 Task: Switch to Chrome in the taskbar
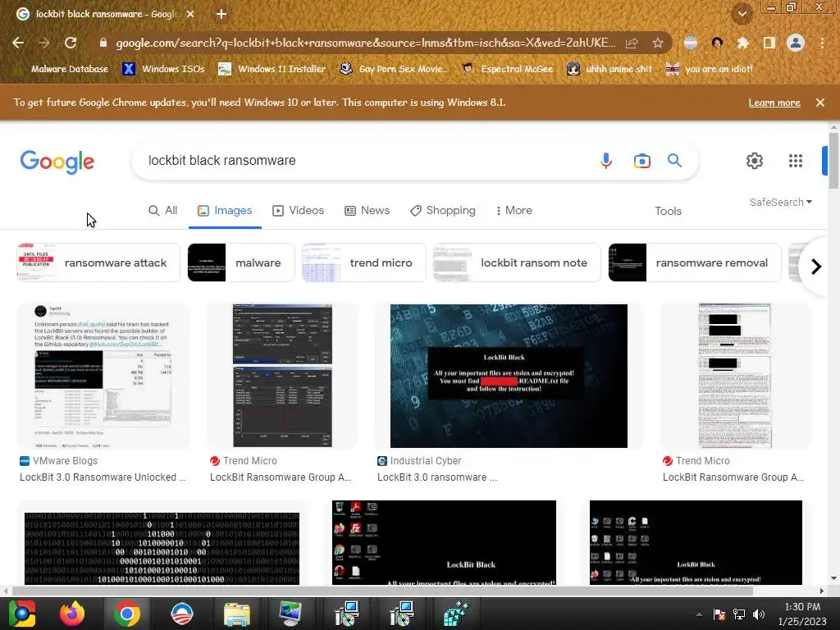pos(127,614)
